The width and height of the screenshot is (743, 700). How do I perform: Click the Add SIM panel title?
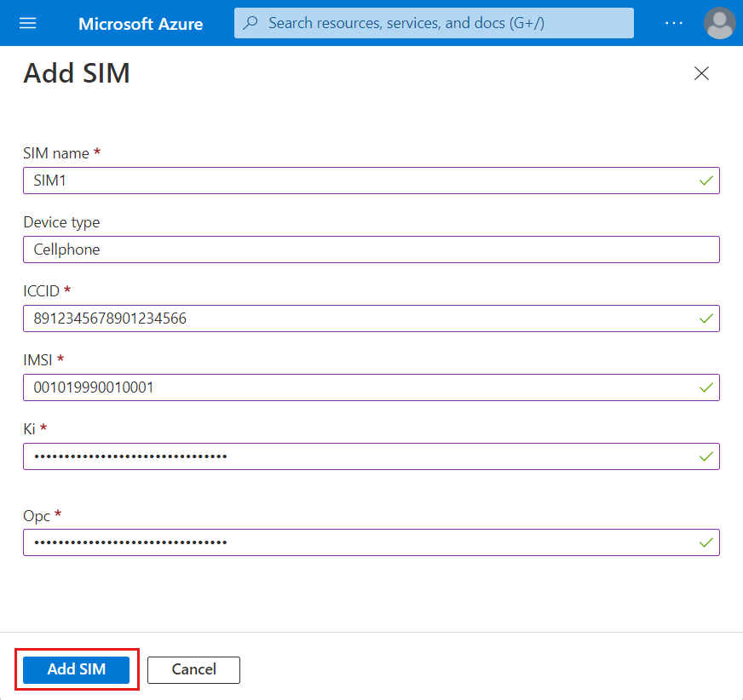[77, 73]
